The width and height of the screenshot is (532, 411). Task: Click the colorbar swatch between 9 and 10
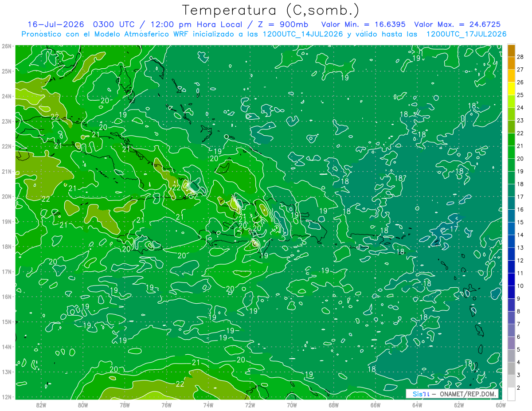[x=511, y=292]
